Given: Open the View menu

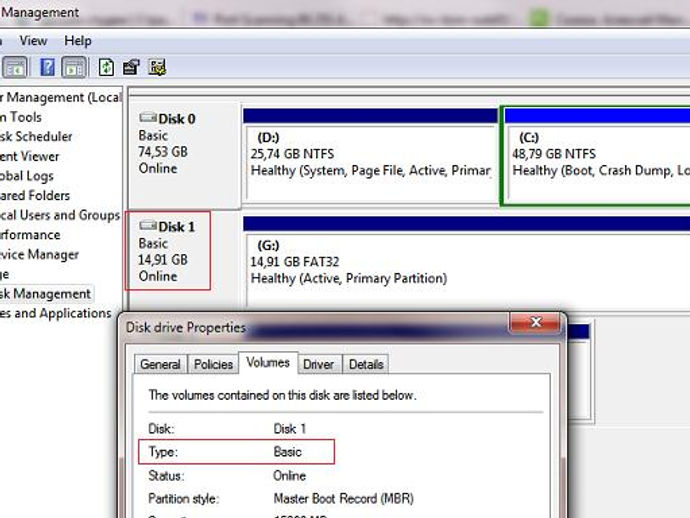Looking at the screenshot, I should click(x=33, y=41).
